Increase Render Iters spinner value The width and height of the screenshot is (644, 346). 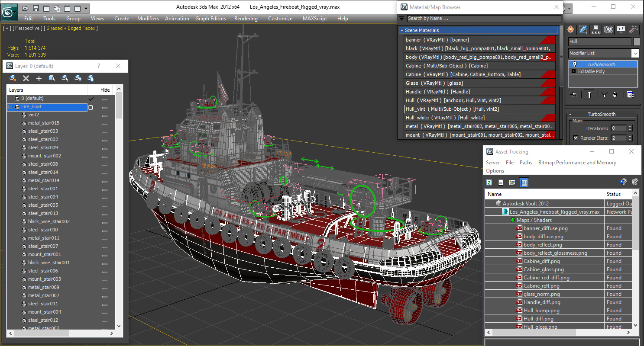[x=630, y=136]
